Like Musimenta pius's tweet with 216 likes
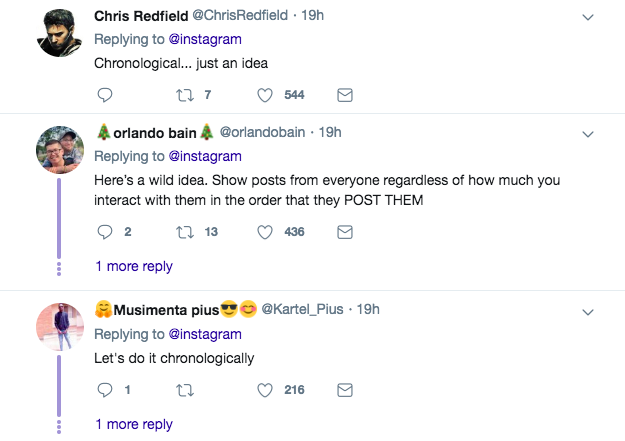The width and height of the screenshot is (625, 441). pyautogui.click(x=265, y=389)
